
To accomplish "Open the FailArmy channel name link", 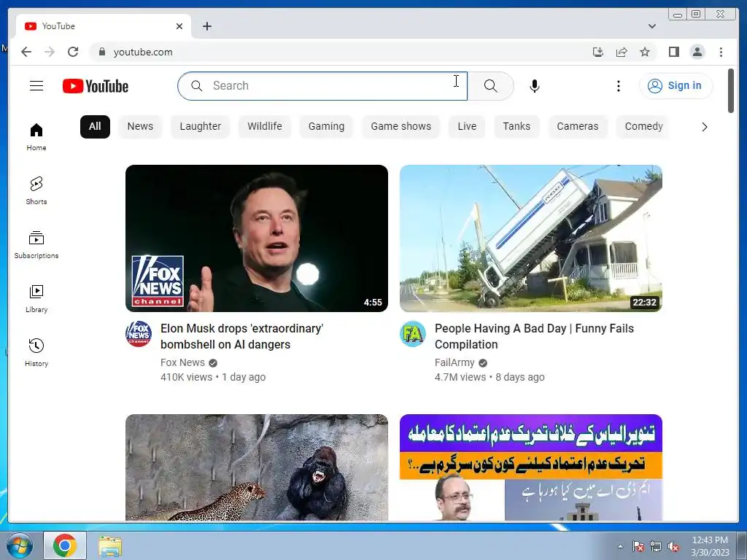I will 454,363.
